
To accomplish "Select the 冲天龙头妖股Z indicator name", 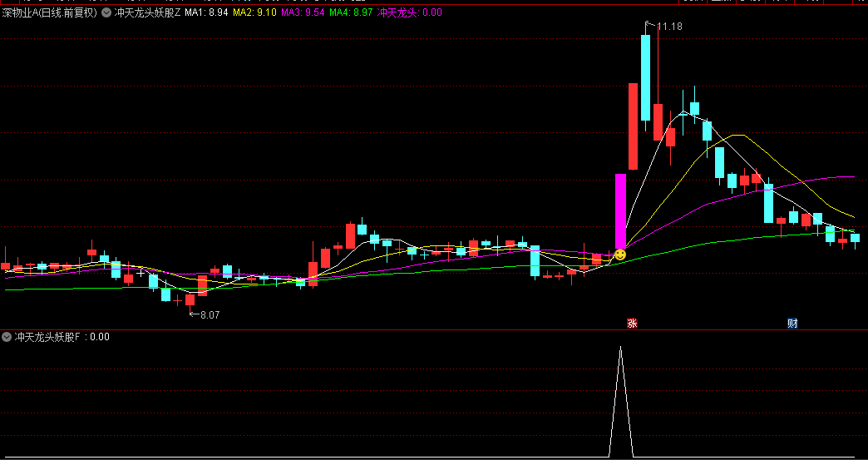I will coord(147,12).
